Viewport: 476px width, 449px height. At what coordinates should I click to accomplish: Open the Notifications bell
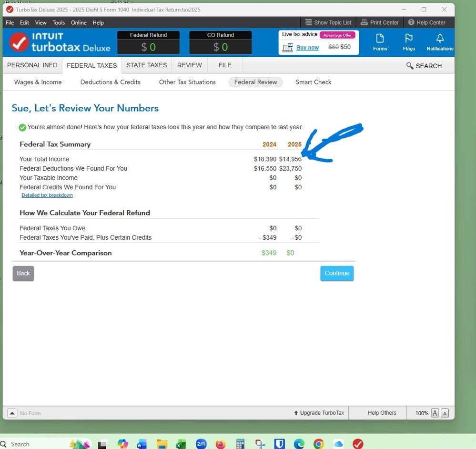(440, 42)
